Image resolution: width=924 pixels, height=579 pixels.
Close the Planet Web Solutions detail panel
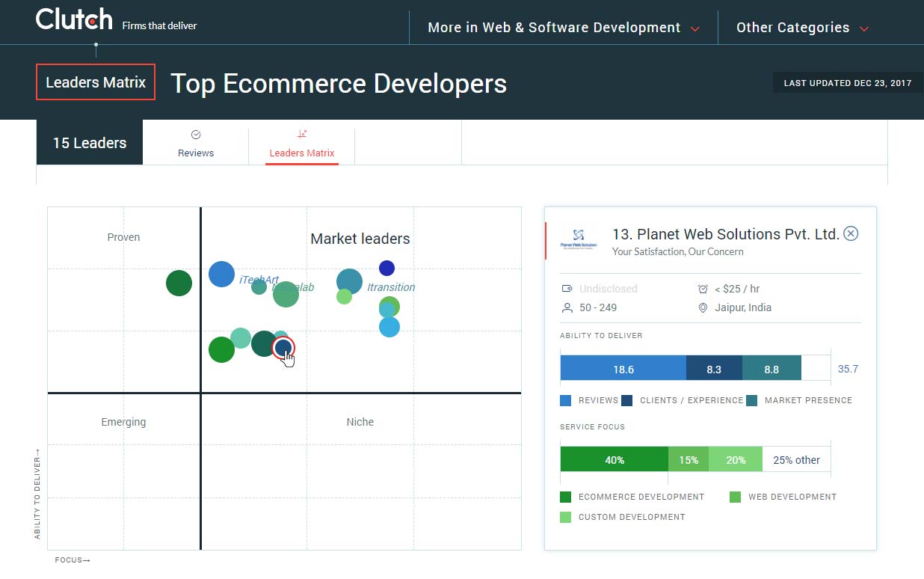click(x=851, y=233)
